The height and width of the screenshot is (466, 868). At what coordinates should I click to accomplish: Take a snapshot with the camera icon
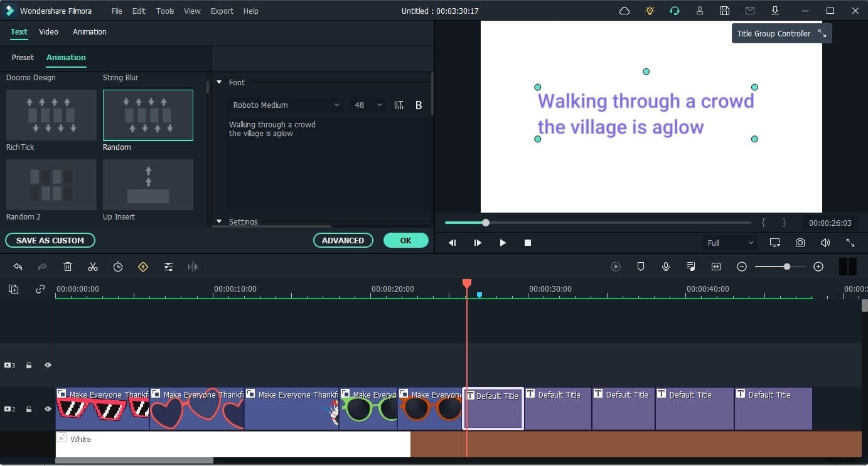pyautogui.click(x=800, y=243)
